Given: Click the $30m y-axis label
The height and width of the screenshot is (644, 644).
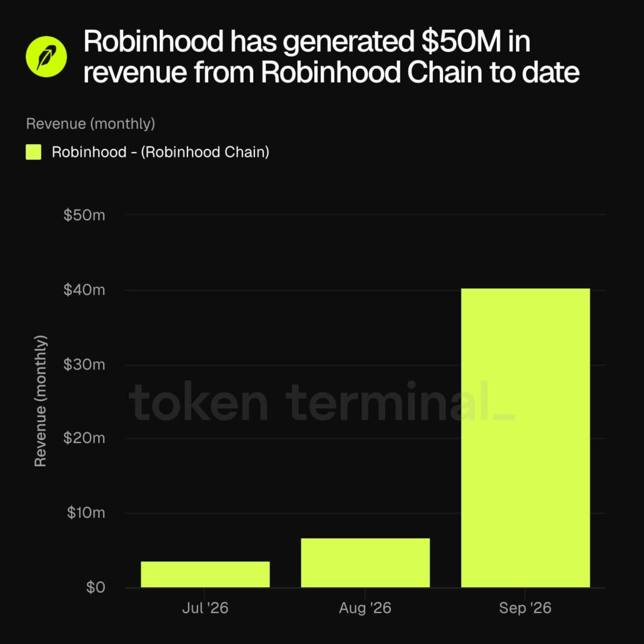Looking at the screenshot, I should [x=84, y=364].
